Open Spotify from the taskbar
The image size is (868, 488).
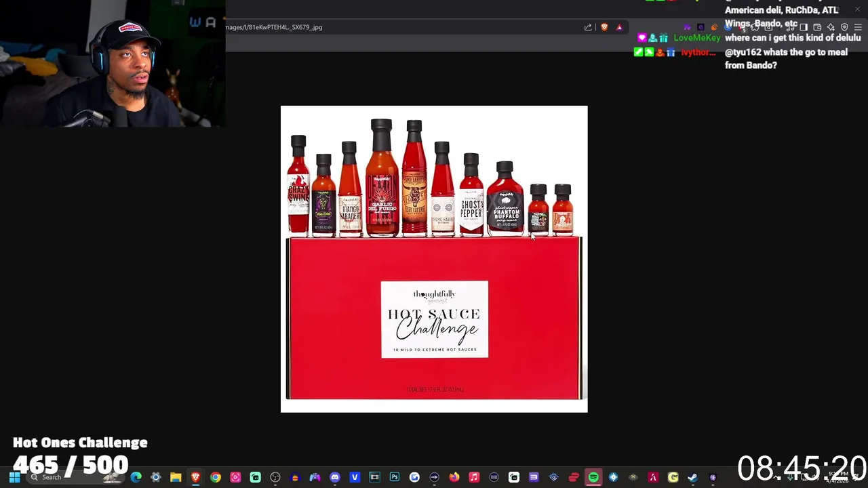click(x=593, y=477)
